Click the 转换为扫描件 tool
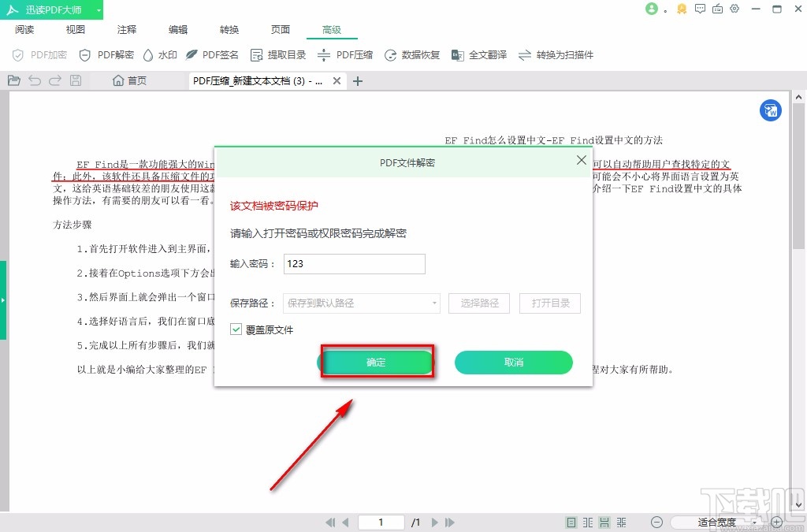 [561, 54]
